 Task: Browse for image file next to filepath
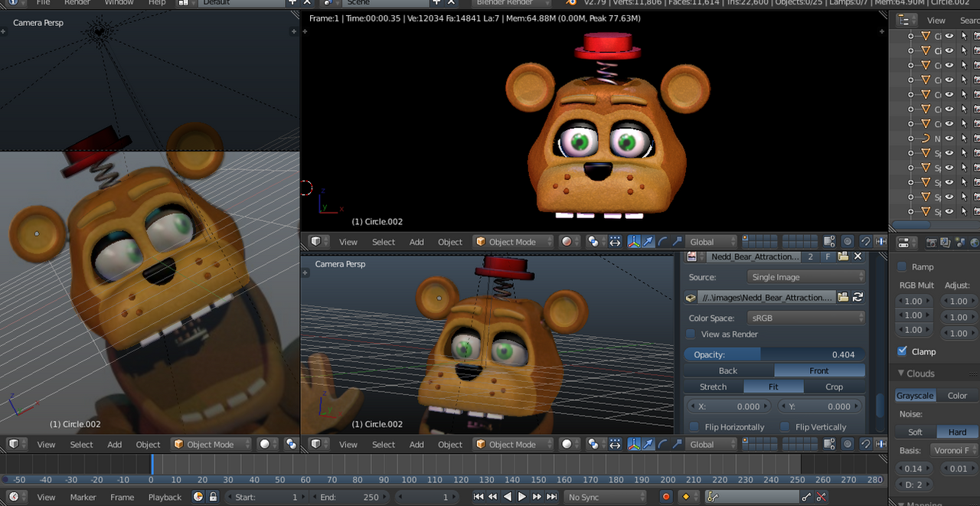click(843, 298)
